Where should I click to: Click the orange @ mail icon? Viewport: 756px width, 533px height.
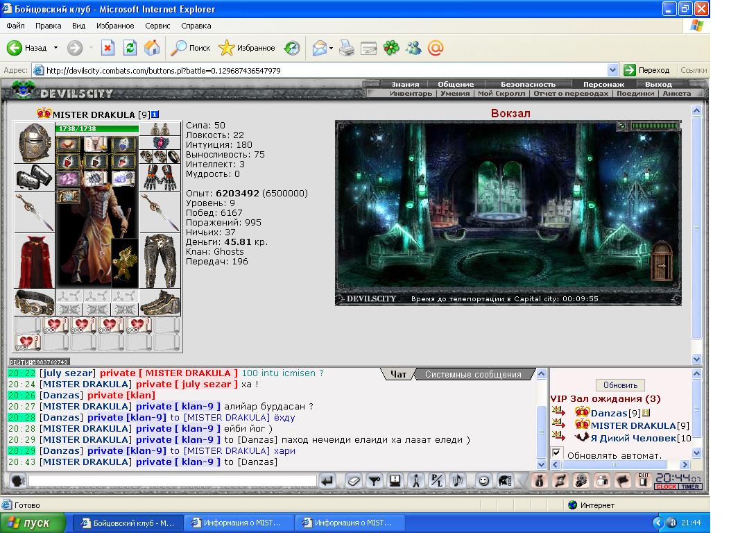pos(436,48)
